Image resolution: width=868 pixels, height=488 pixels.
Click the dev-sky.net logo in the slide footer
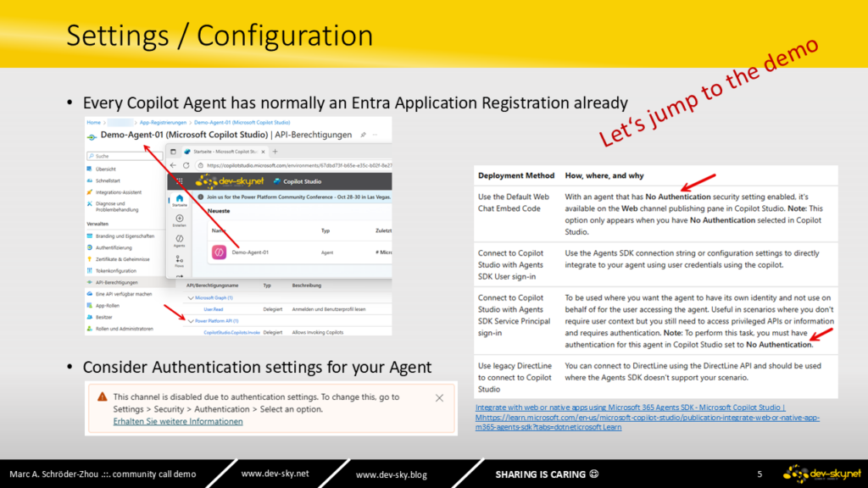(822, 474)
